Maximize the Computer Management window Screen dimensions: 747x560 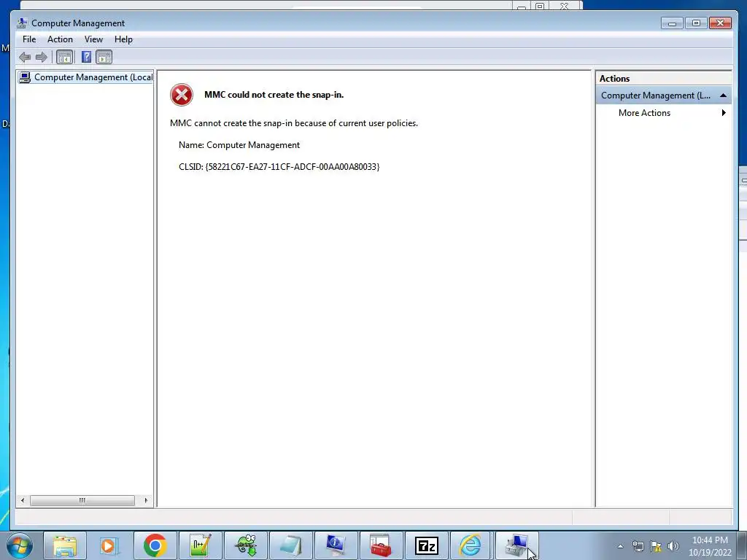pos(696,23)
